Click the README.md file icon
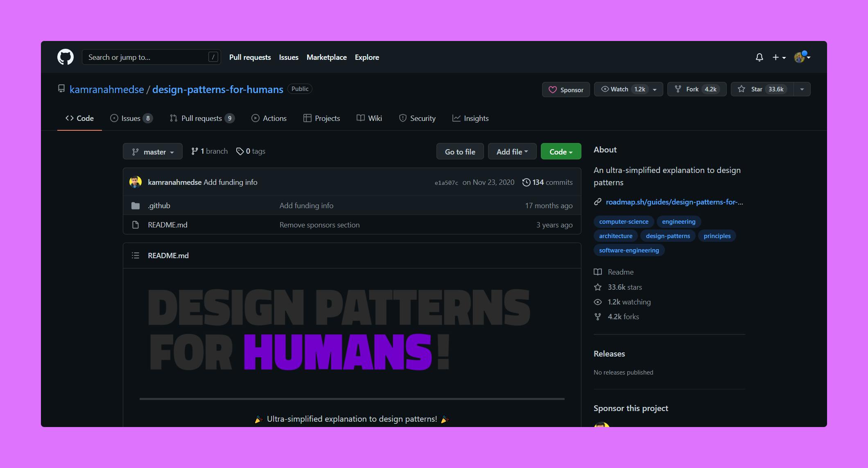 (136, 225)
